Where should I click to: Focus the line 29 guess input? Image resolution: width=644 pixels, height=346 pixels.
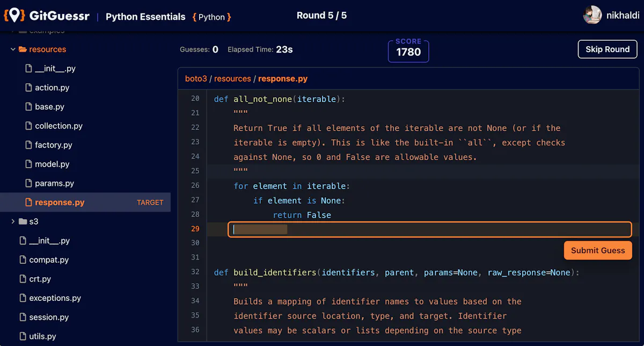coord(430,229)
